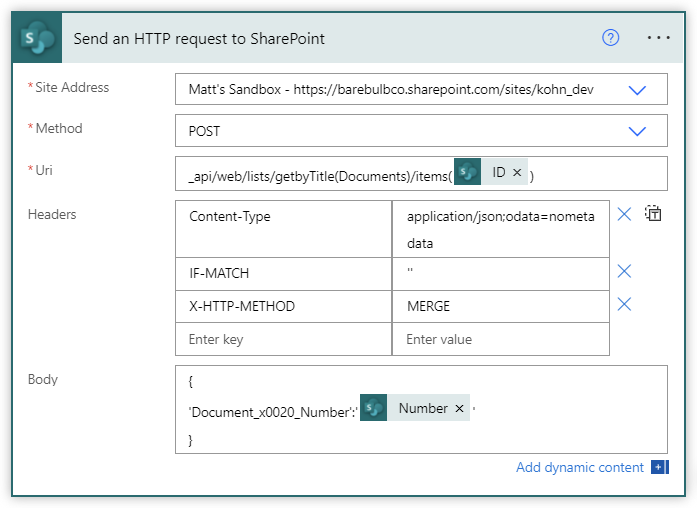This screenshot has height=508, width=697.
Task: Click the Enter key header field
Action: click(284, 340)
